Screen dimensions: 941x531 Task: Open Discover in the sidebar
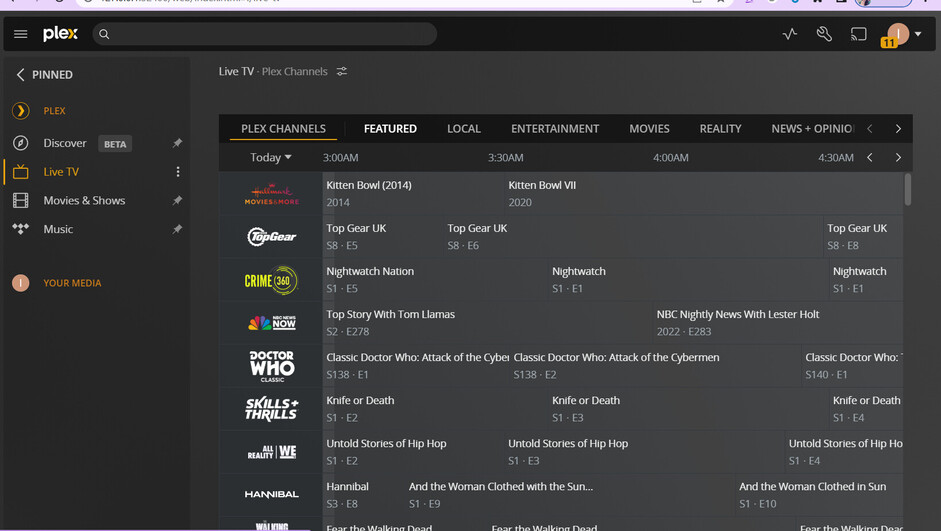pyautogui.click(x=65, y=143)
